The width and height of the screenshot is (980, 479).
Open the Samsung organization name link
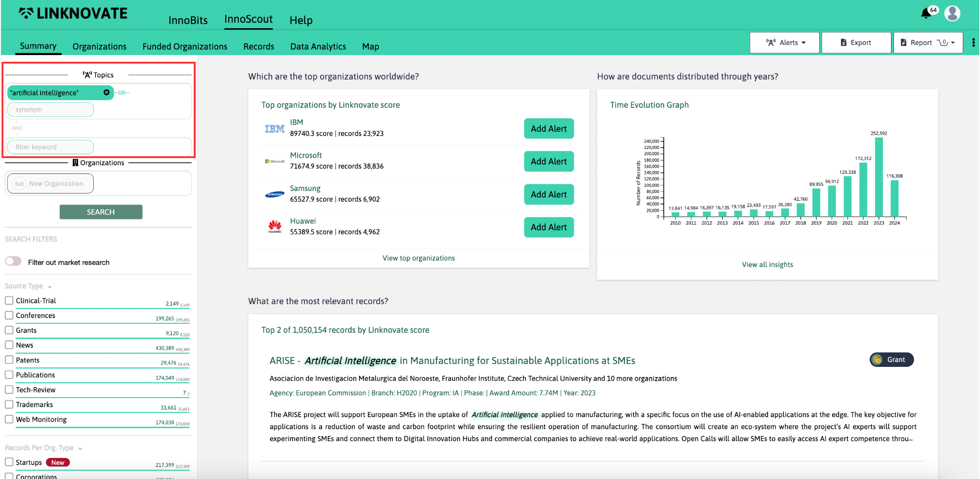pyautogui.click(x=305, y=188)
